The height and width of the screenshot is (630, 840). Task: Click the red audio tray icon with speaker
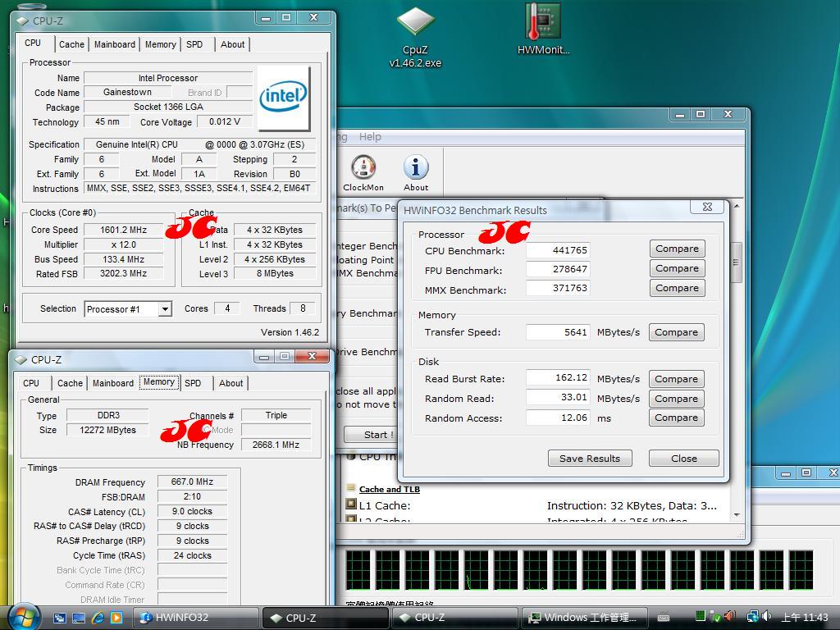(x=729, y=617)
